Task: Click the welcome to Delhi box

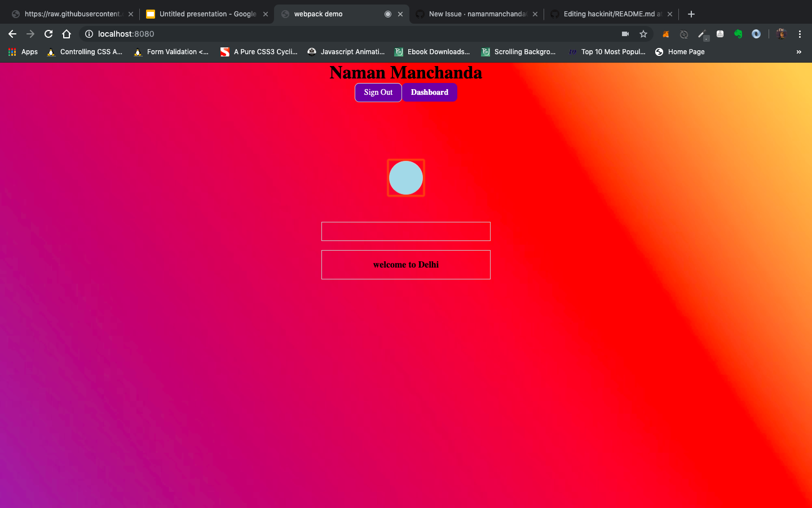Action: [406, 265]
